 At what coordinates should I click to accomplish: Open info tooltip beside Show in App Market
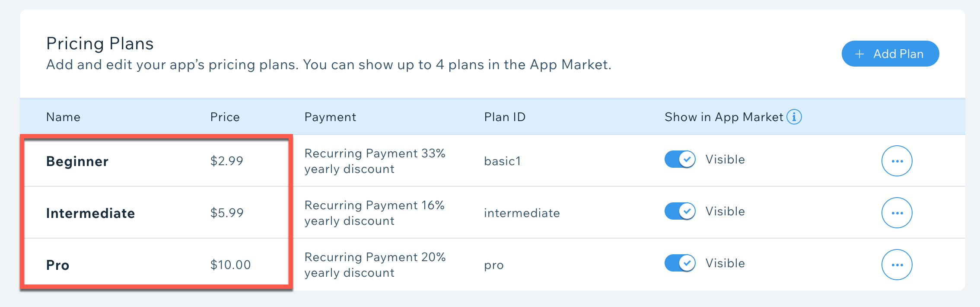(794, 117)
